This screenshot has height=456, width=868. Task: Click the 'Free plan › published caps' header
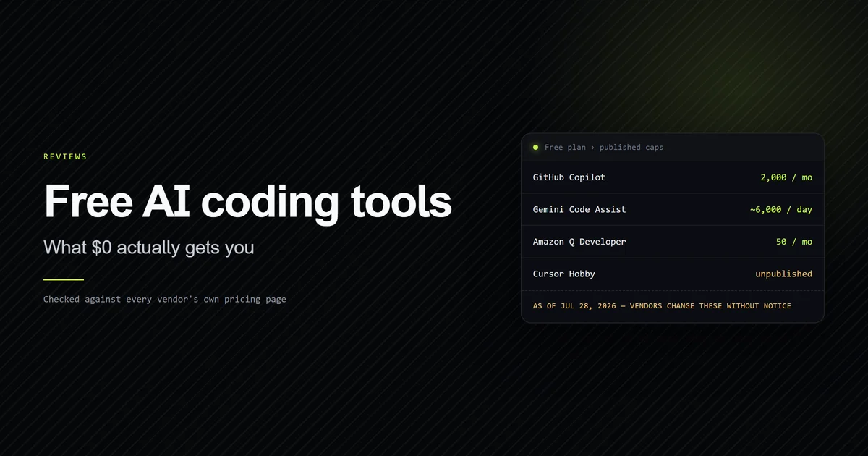604,147
